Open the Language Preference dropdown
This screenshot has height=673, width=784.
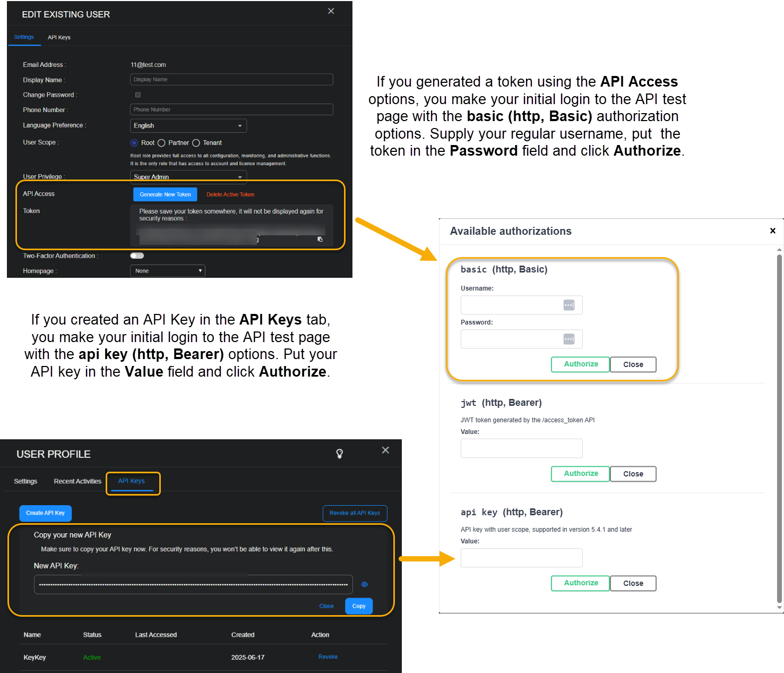188,126
